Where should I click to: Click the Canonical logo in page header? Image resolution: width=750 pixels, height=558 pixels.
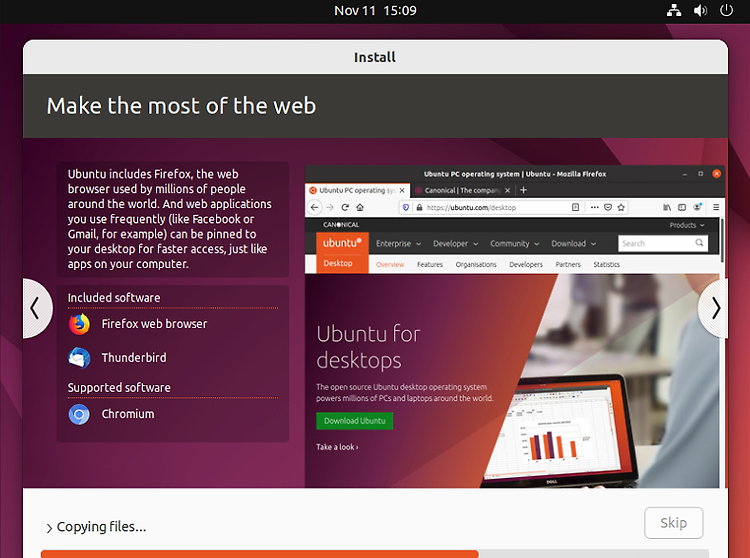[x=341, y=225]
